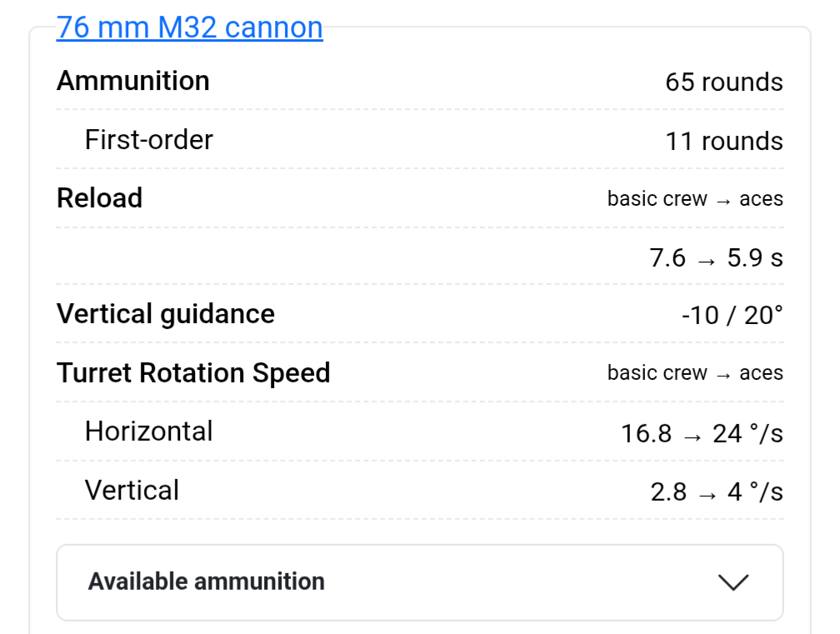Select the 11 rounds value
Viewport: 840px width, 634px height.
pos(723,142)
